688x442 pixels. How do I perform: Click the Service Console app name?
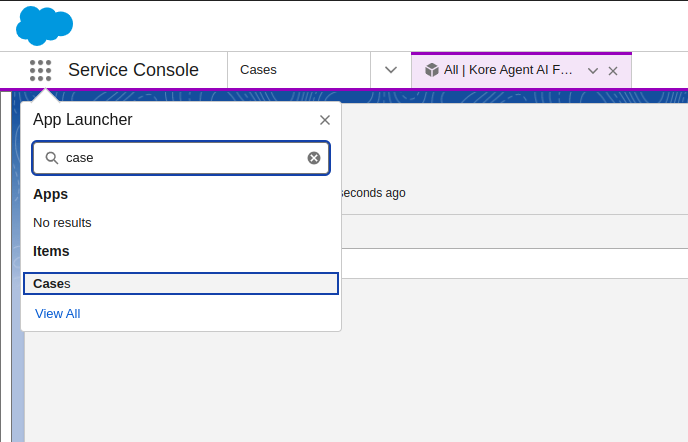(x=133, y=70)
